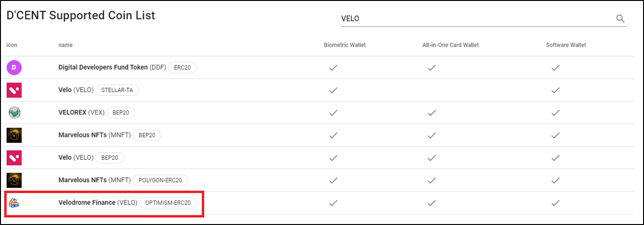Click the OPTIMISM-ERC20 tag chip
The height and width of the screenshot is (225, 644).
[168, 203]
